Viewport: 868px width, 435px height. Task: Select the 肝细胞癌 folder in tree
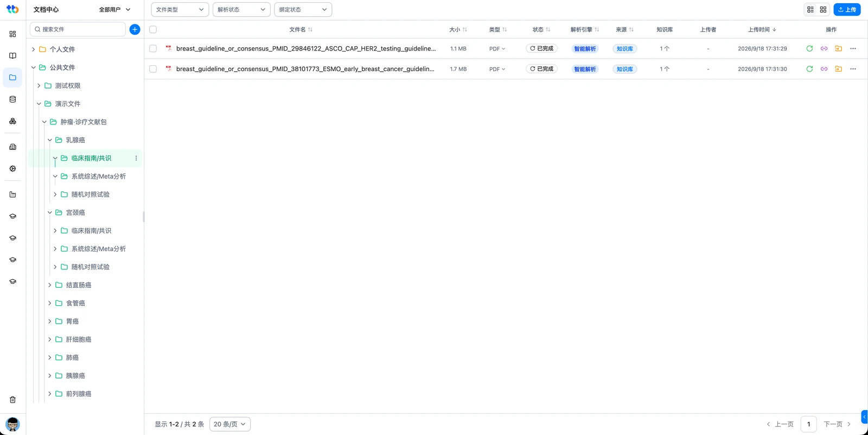pos(79,339)
